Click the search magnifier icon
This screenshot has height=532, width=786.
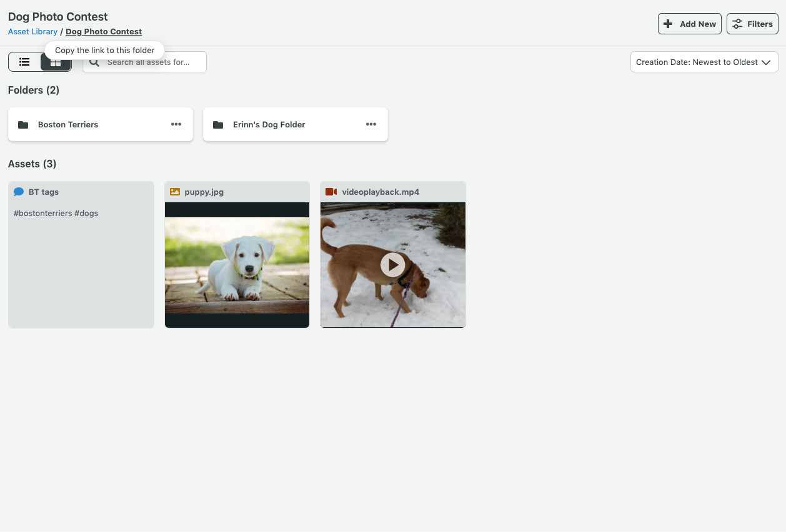click(x=94, y=62)
